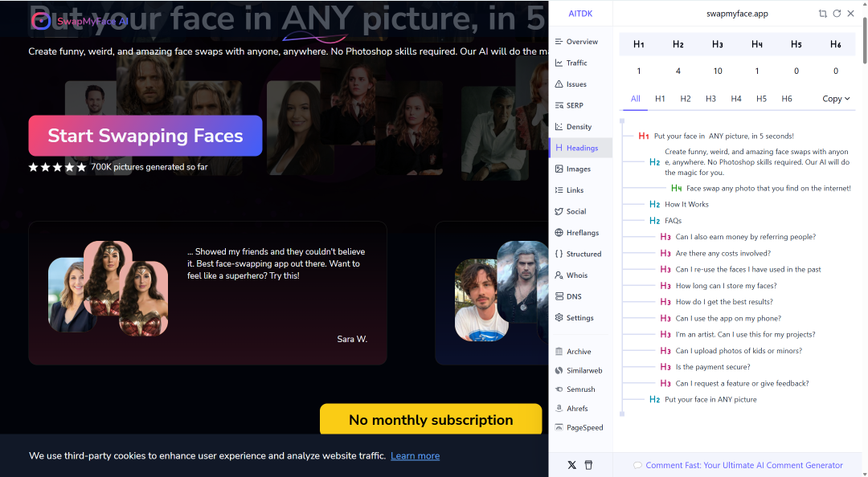Click the X (Twitter) icon in panel footer
Image resolution: width=868 pixels, height=477 pixels.
point(572,466)
